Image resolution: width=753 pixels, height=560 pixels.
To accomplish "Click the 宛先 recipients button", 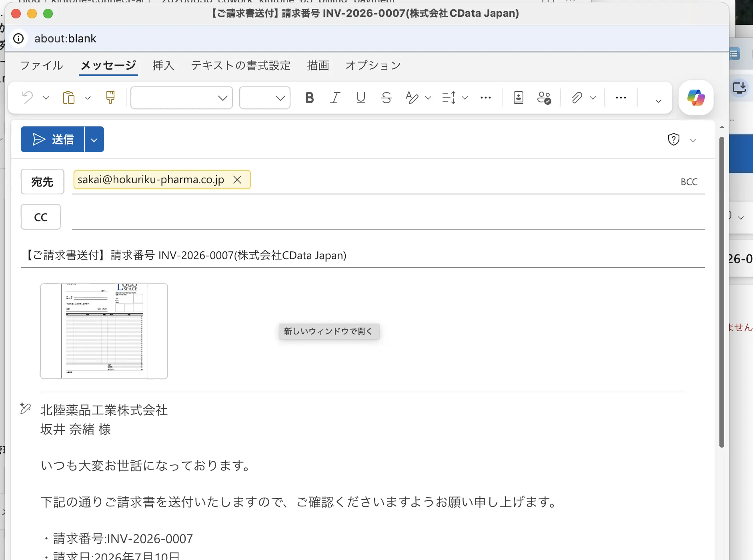I will (42, 182).
